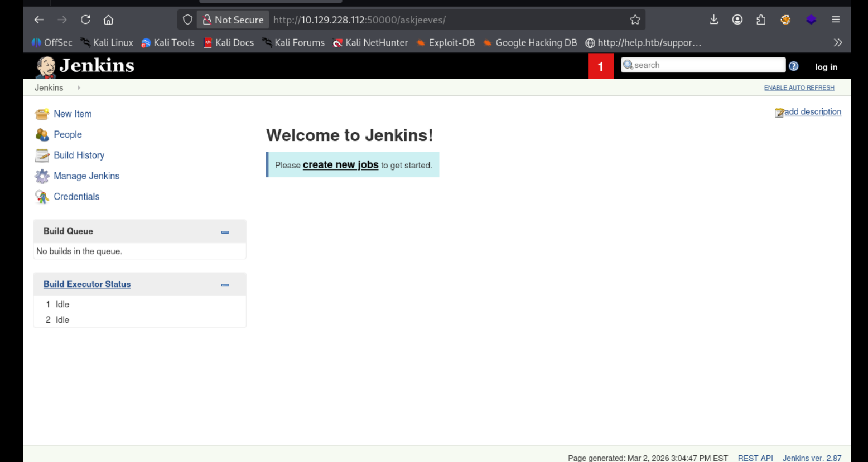
Task: Open the Exploit-DB bookmark
Action: coord(445,43)
